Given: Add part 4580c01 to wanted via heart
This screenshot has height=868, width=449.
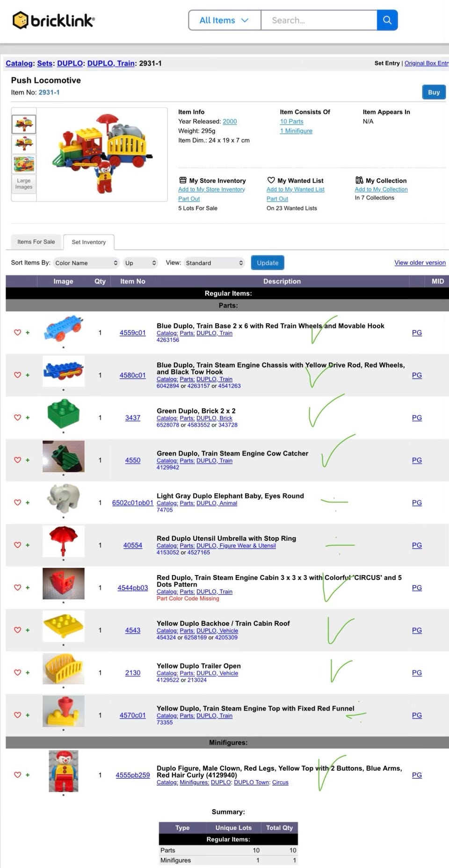Looking at the screenshot, I should [17, 375].
